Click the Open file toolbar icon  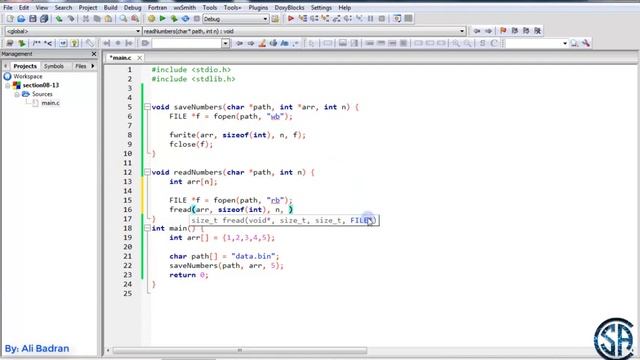coord(21,19)
